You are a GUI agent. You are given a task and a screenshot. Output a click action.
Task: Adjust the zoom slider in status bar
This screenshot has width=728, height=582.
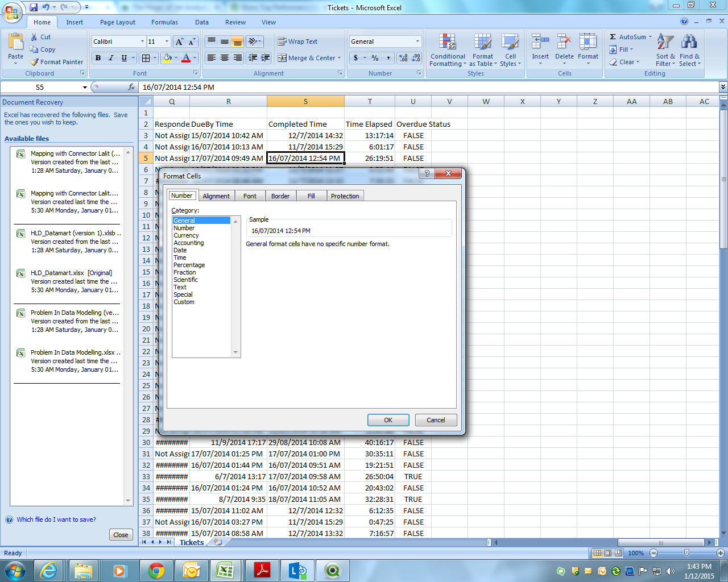coord(686,553)
